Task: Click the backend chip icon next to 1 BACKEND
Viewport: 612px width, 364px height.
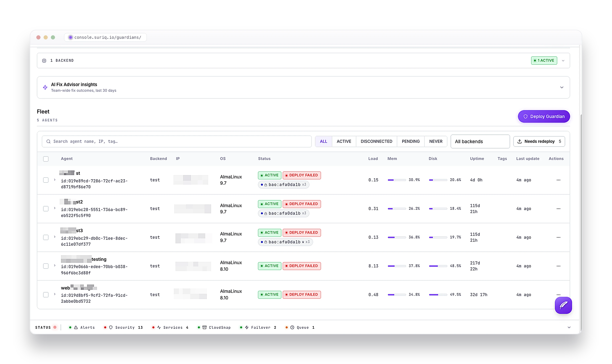Action: point(44,60)
